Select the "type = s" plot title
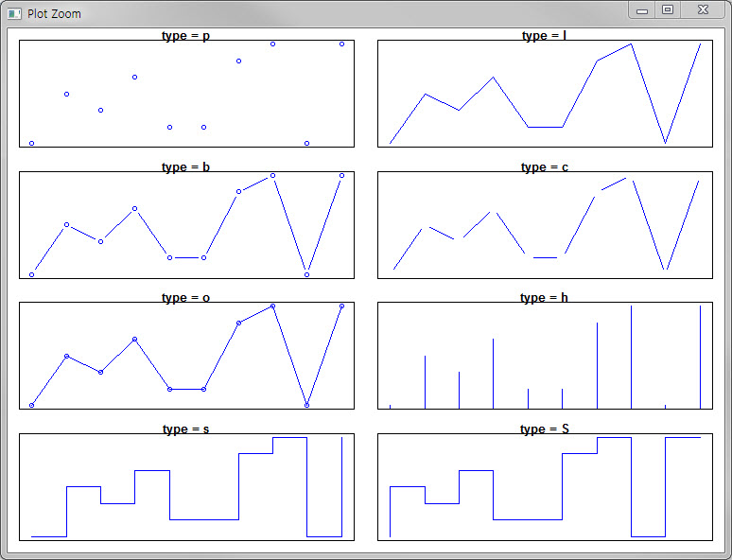The image size is (732, 560). pyautogui.click(x=186, y=429)
